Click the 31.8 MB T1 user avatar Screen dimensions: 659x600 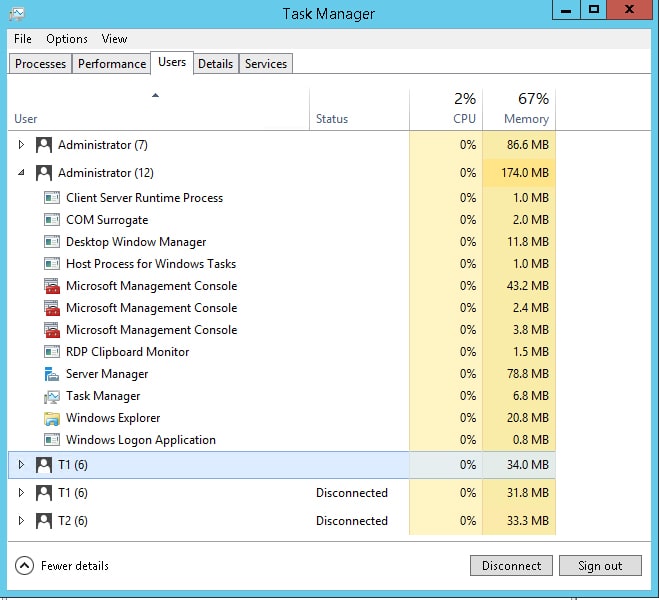[x=44, y=492]
